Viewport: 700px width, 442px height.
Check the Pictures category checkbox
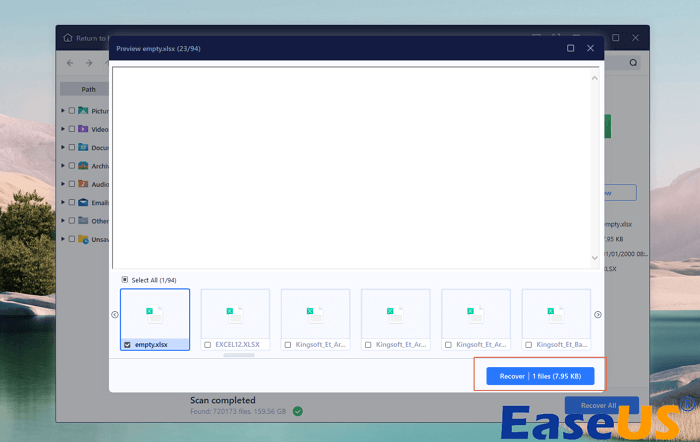coord(72,110)
